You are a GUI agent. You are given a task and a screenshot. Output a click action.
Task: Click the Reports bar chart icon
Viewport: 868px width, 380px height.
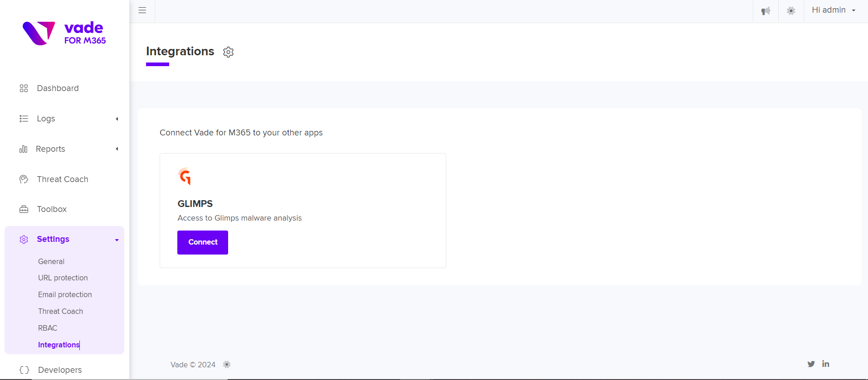point(23,149)
